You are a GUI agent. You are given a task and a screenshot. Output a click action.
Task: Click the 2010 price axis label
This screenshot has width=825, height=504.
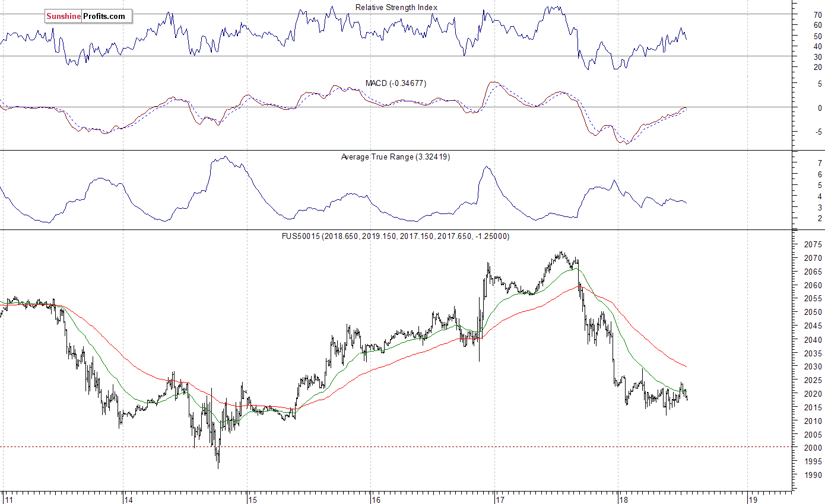click(814, 421)
